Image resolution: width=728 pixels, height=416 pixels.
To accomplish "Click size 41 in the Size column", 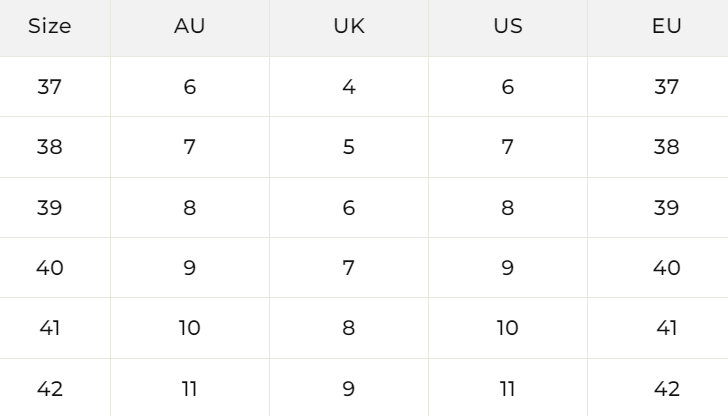I will (x=50, y=328).
